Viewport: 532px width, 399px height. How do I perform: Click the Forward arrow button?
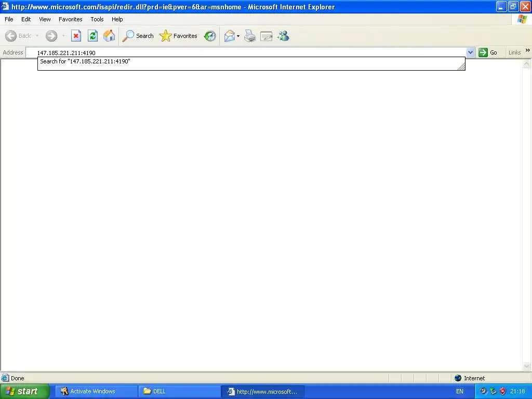[51, 36]
